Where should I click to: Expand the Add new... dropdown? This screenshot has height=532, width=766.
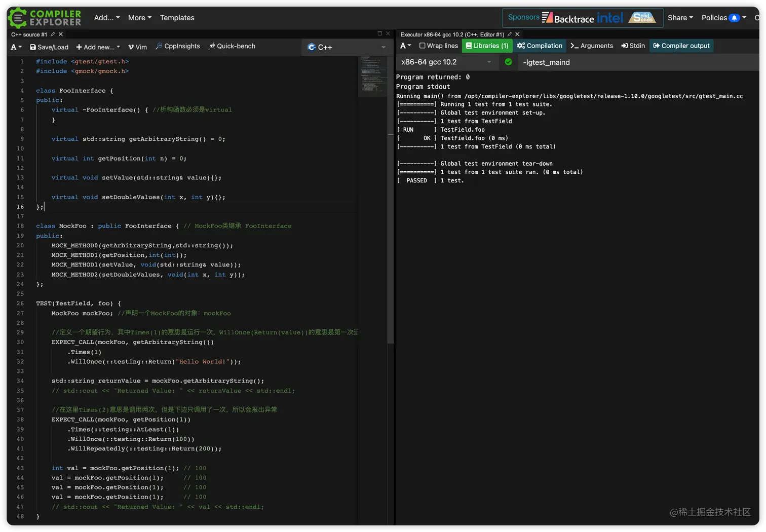(98, 47)
